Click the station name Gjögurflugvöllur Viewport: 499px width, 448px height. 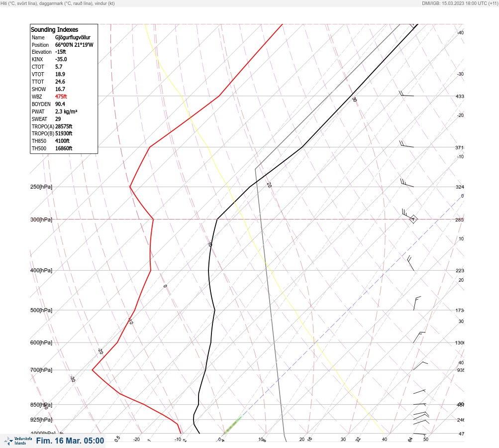[x=73, y=37]
